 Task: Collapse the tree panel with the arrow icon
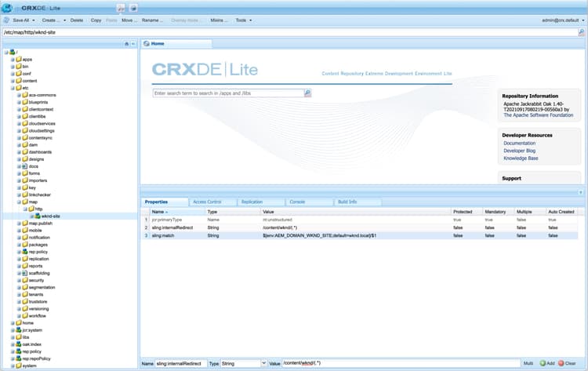coord(133,44)
